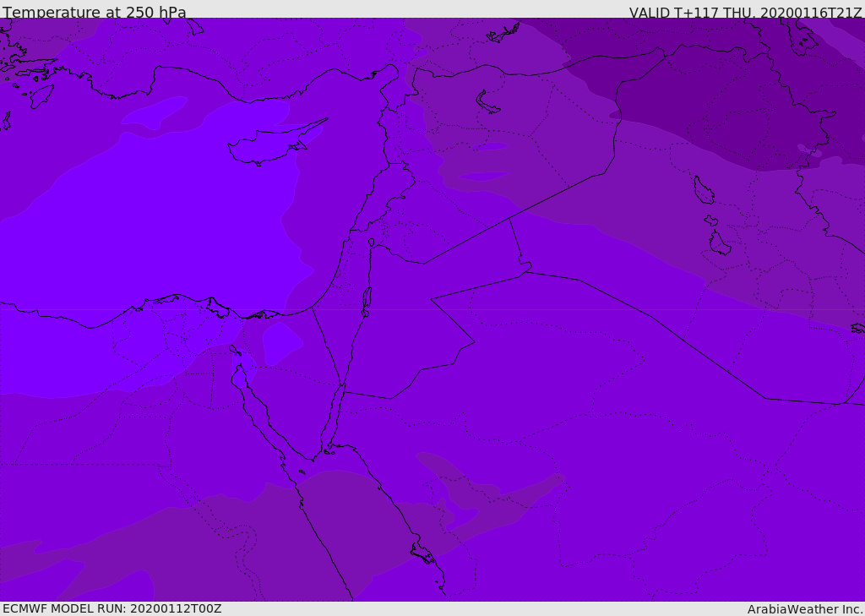This screenshot has width=865, height=616.
Task: Click the 'VALID T+117 THU. 20200116T21Z' label
Action: point(745,12)
